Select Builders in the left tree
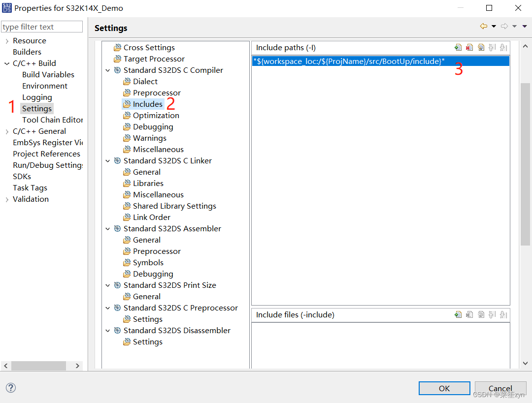 pyautogui.click(x=27, y=52)
